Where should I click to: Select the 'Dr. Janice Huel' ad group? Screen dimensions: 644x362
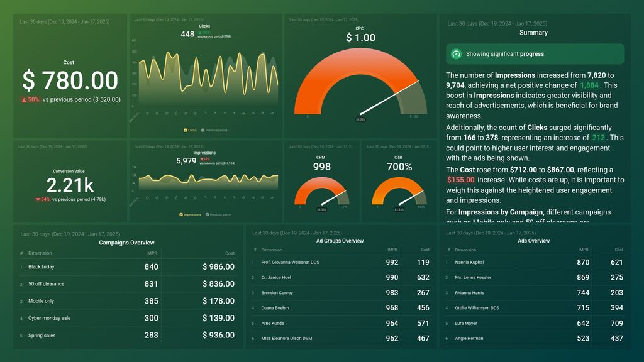[340, 277]
